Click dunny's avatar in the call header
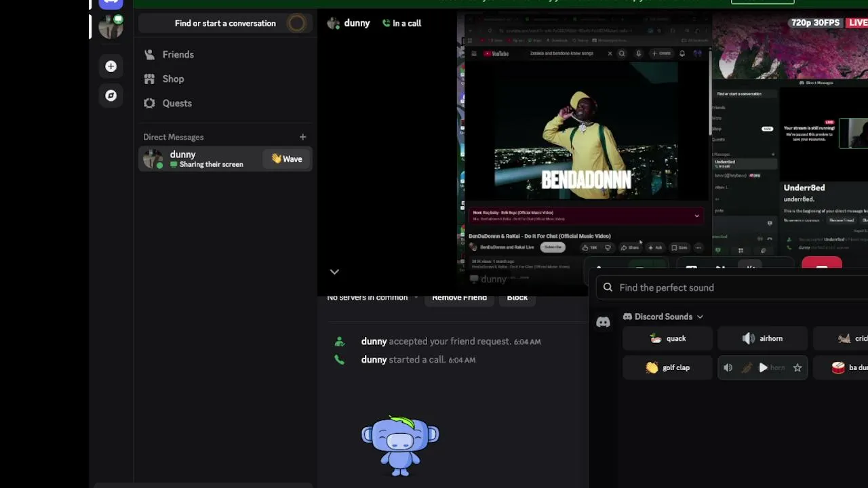 [333, 23]
